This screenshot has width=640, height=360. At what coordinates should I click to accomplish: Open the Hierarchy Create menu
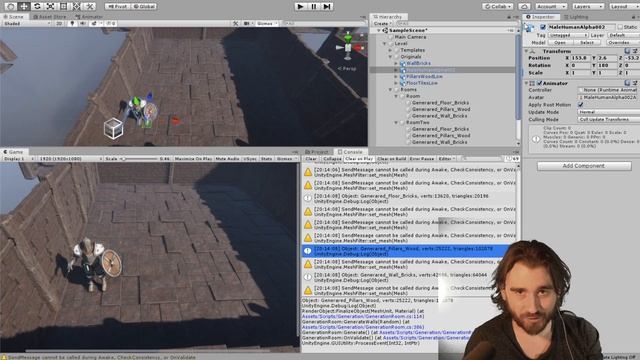click(x=381, y=23)
